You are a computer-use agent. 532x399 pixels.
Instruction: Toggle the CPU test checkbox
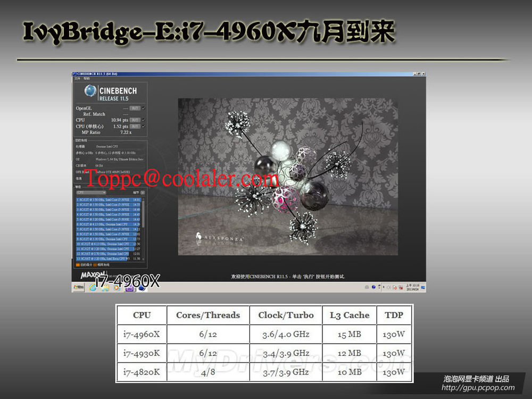pyautogui.click(x=144, y=120)
